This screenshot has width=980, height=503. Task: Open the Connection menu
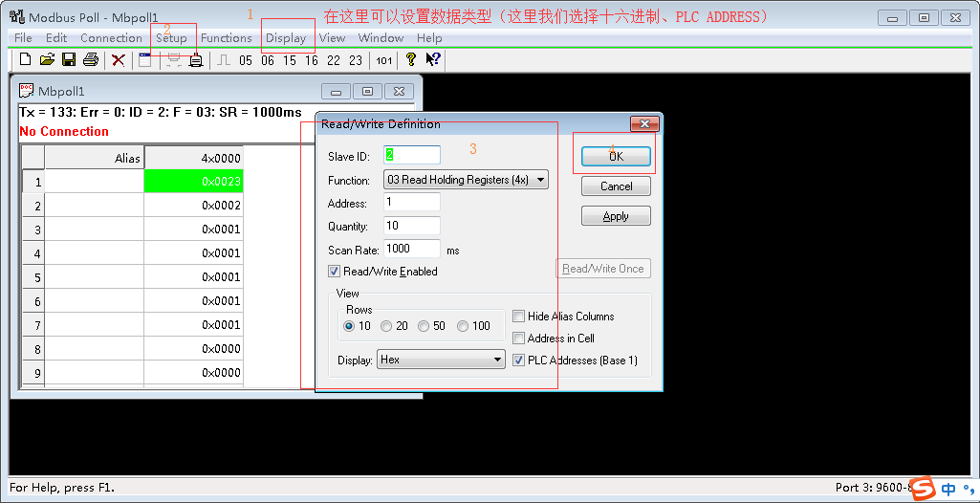pos(111,38)
